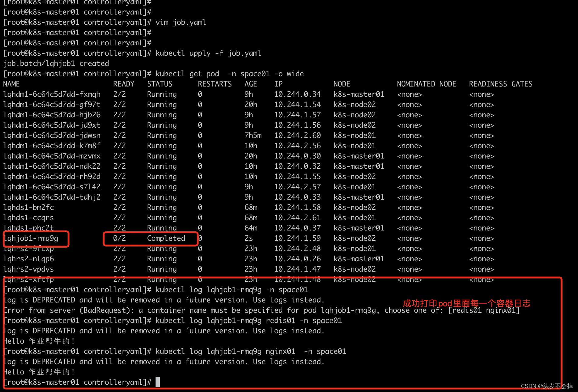Click the 'kubectl log lqhjob1-rmq9g nginx01' command
Image resolution: width=578 pixels, height=392 pixels.
pos(251,351)
